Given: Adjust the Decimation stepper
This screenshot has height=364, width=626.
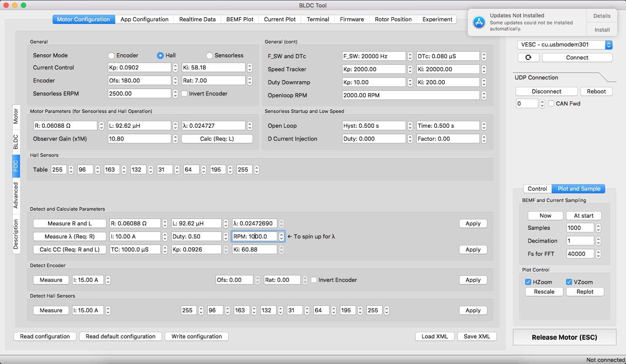Looking at the screenshot, I should pos(598,241).
